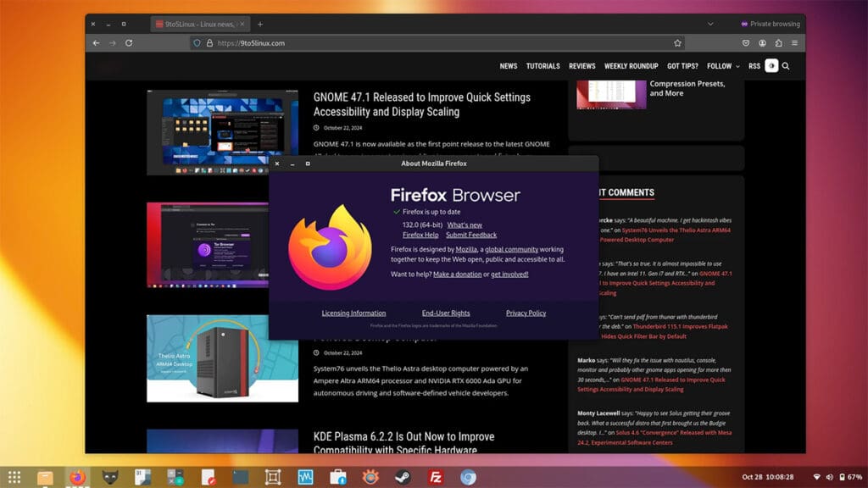Open Firefox Help link in About dialog
The width and height of the screenshot is (868, 488).
[420, 236]
